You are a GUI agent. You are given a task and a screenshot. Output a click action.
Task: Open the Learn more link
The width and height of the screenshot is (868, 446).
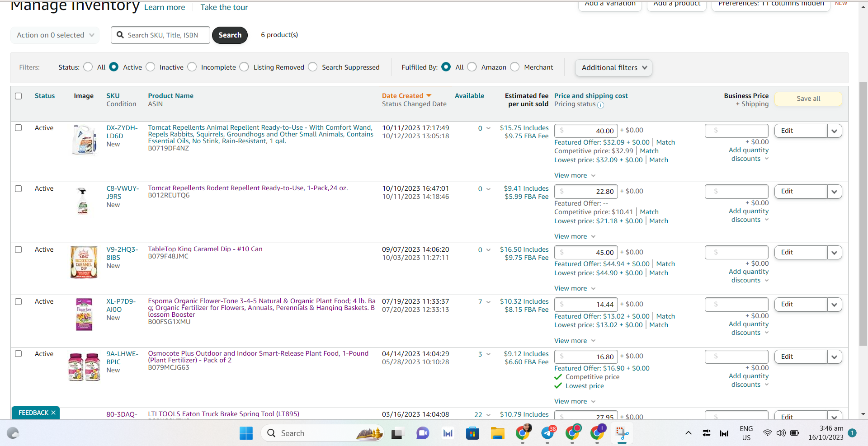pos(165,7)
